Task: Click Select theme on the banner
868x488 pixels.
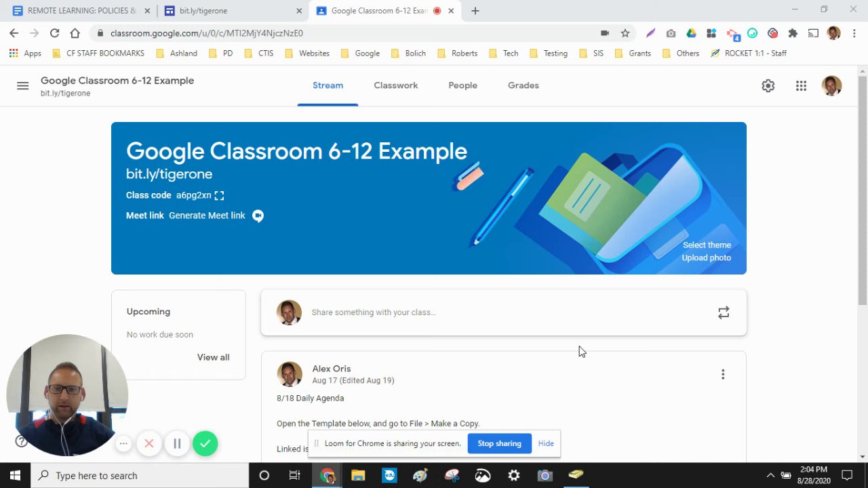Action: point(707,245)
